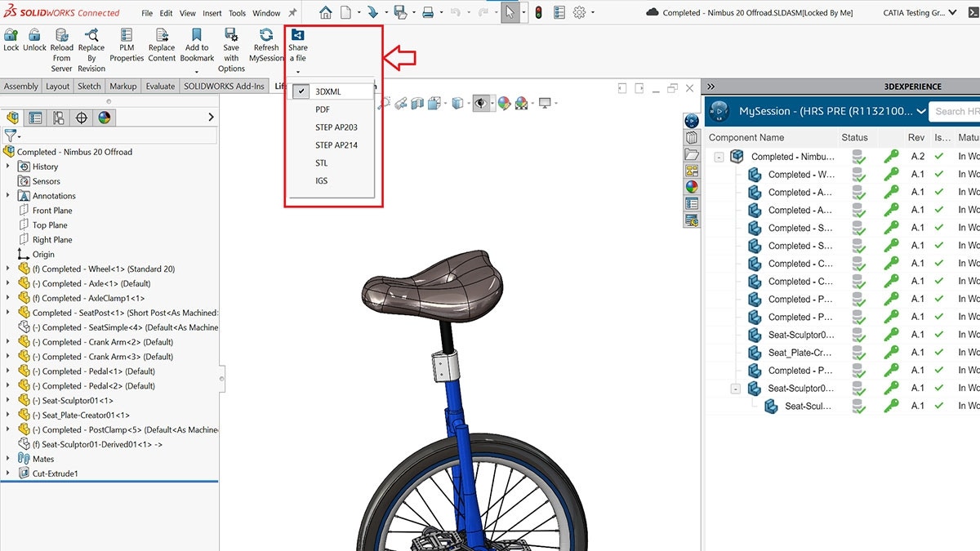Open File Explorer folder icon in the task pane
Viewport: 980px width, 551px height.
[692, 153]
